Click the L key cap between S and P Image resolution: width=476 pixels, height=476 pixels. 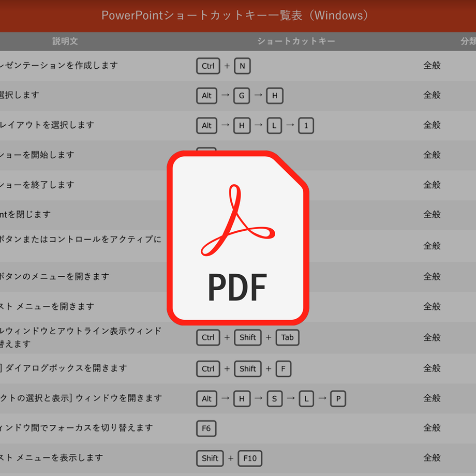(306, 398)
